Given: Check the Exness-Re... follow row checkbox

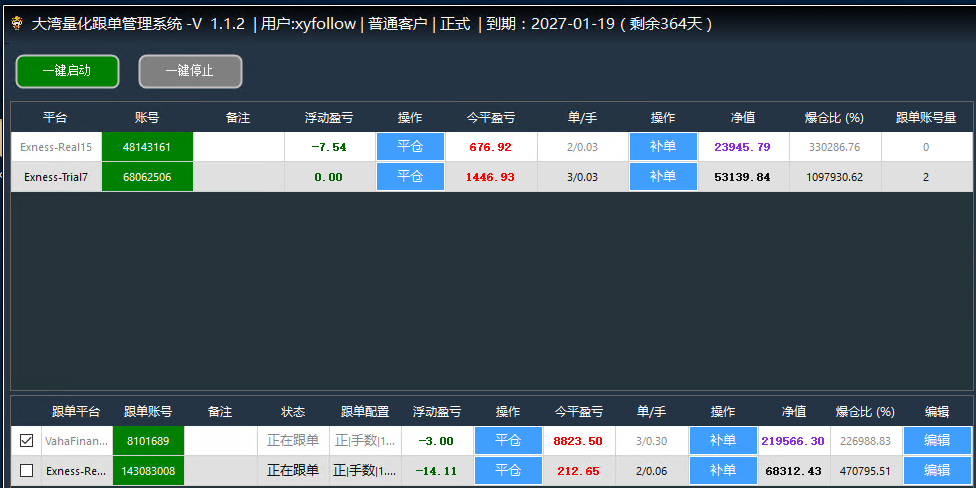Looking at the screenshot, I should 26,471.
